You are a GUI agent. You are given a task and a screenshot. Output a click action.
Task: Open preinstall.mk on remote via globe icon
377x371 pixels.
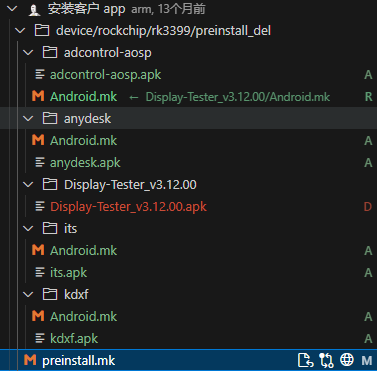(347, 360)
